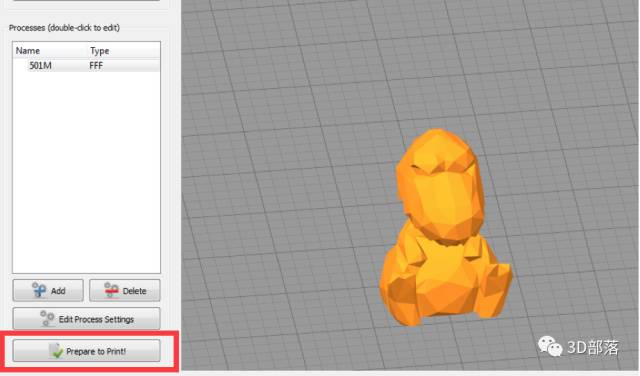Open Edit Process Settings
Image resolution: width=640 pixels, height=376 pixels.
coord(87,319)
